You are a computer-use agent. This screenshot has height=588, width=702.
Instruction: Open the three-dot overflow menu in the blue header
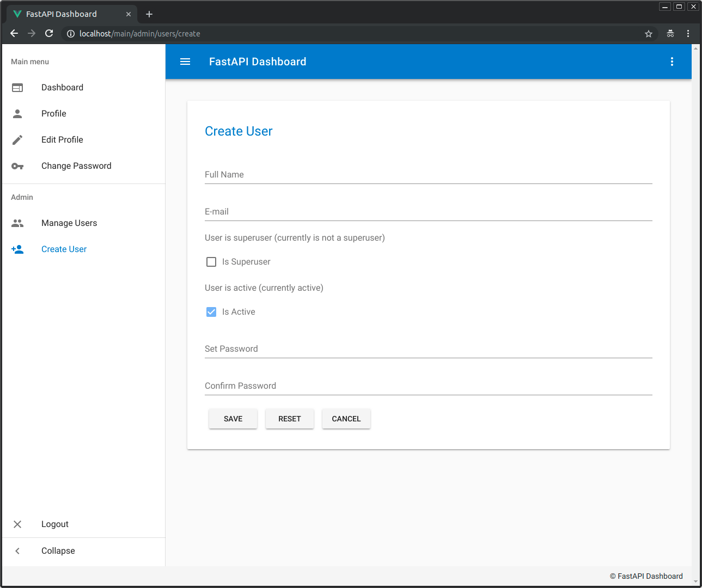[672, 62]
